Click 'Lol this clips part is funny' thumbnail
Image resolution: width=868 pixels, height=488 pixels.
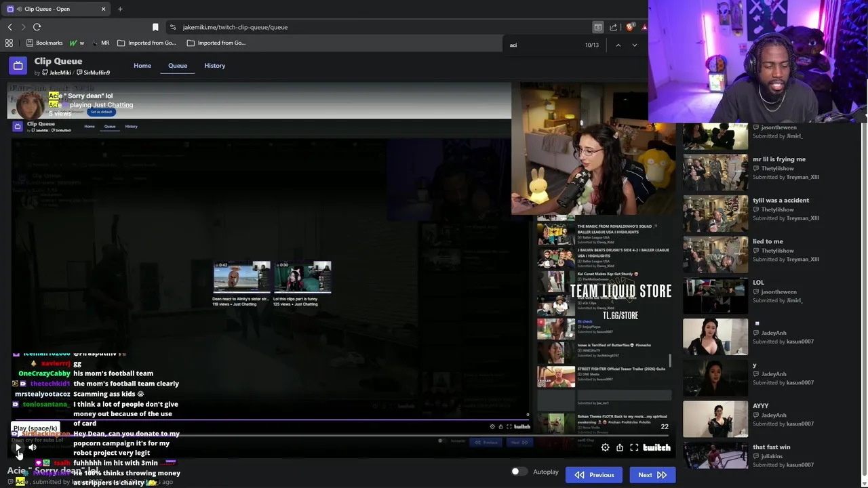pyautogui.click(x=302, y=277)
